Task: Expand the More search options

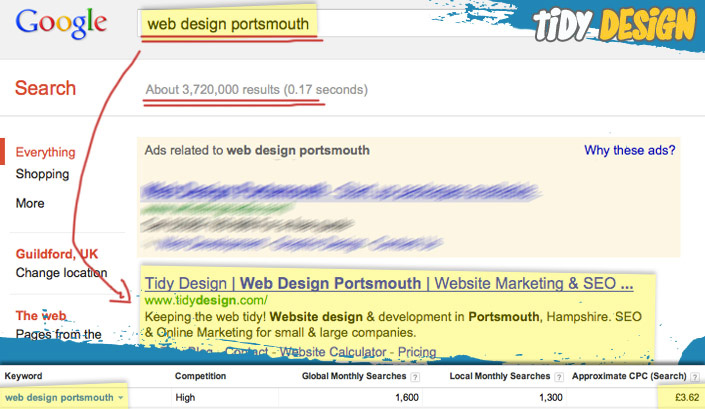Action: point(30,203)
